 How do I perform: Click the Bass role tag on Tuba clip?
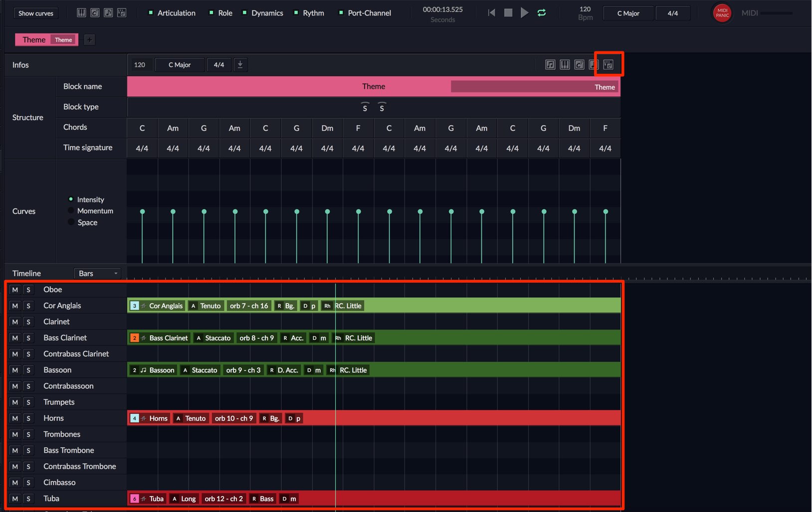pyautogui.click(x=262, y=499)
